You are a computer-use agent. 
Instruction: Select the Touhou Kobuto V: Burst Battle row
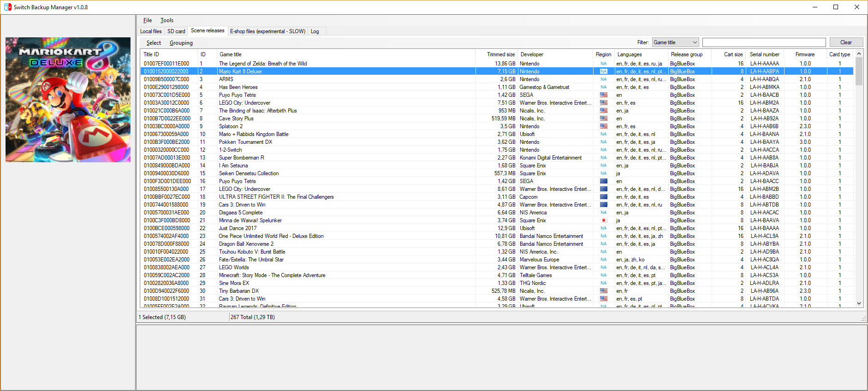(x=497, y=252)
